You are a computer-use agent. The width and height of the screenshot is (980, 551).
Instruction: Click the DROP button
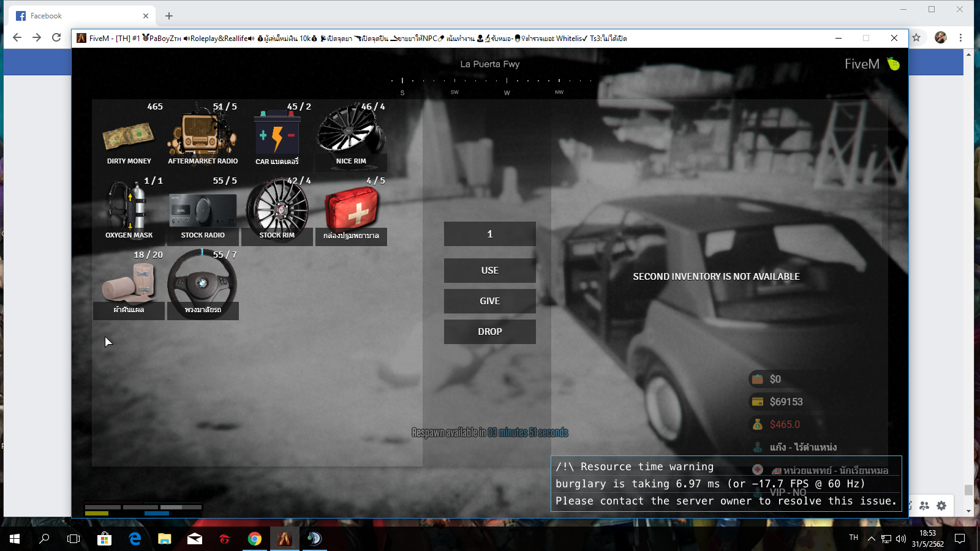pyautogui.click(x=489, y=331)
